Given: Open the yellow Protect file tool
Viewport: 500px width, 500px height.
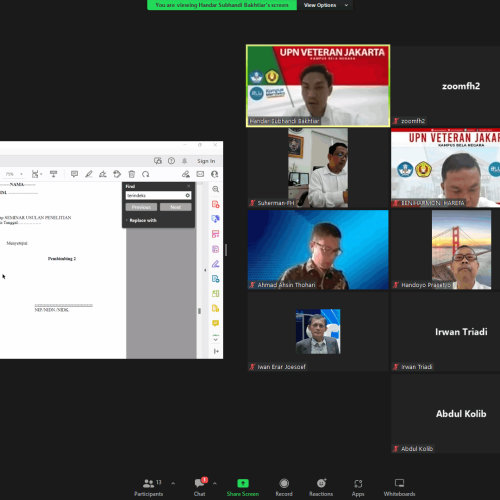Looking at the screenshot, I should click(216, 308).
